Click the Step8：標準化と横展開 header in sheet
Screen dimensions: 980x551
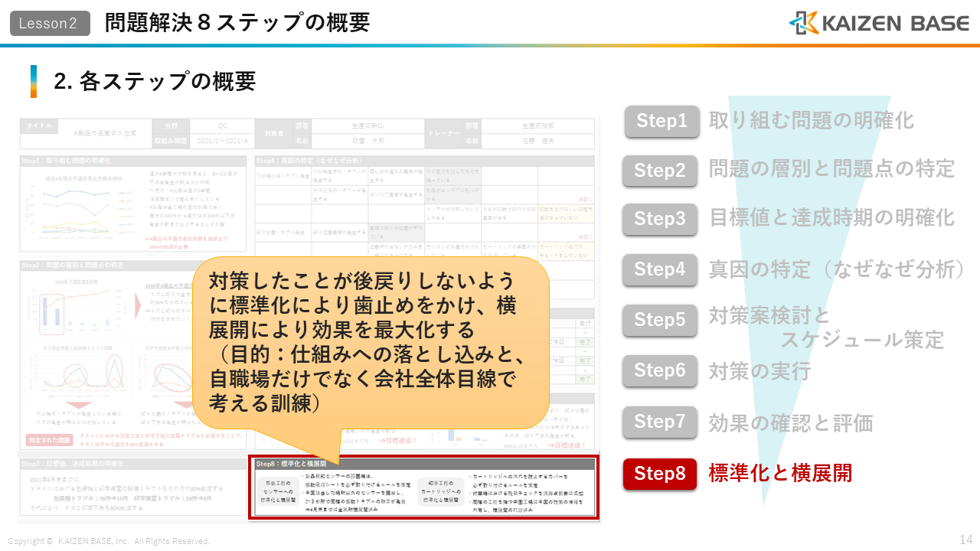pyautogui.click(x=424, y=463)
